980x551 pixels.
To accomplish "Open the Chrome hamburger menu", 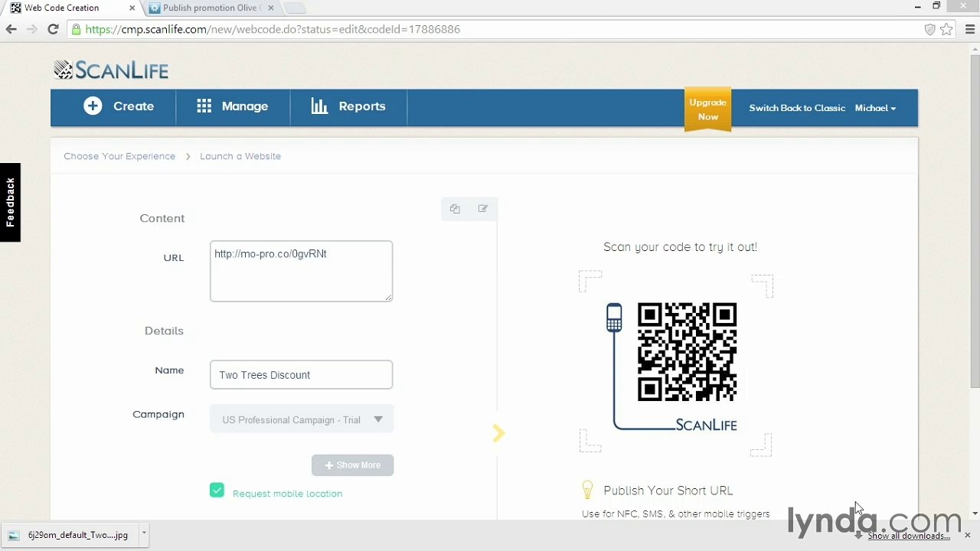I will point(970,29).
